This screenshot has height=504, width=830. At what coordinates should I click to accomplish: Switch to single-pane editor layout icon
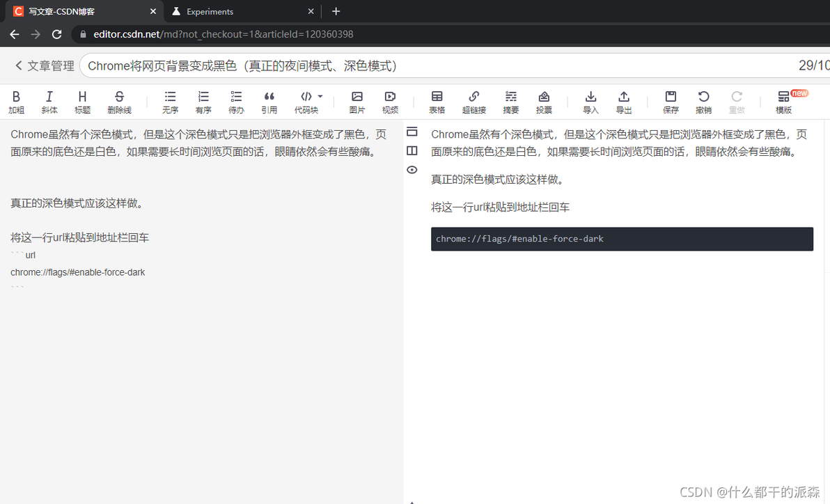pyautogui.click(x=412, y=132)
